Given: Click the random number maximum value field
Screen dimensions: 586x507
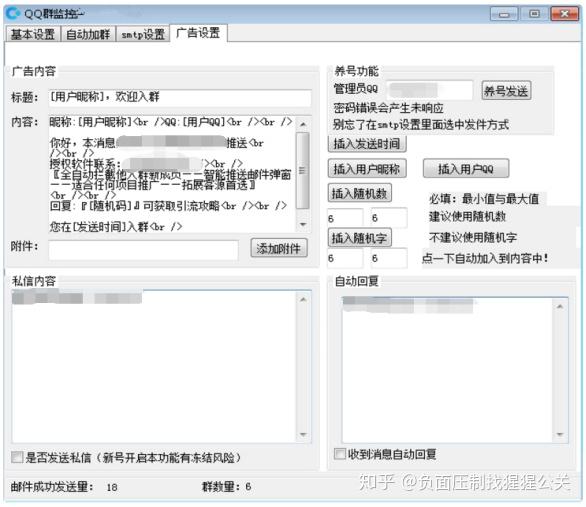Looking at the screenshot, I should pos(389,218).
